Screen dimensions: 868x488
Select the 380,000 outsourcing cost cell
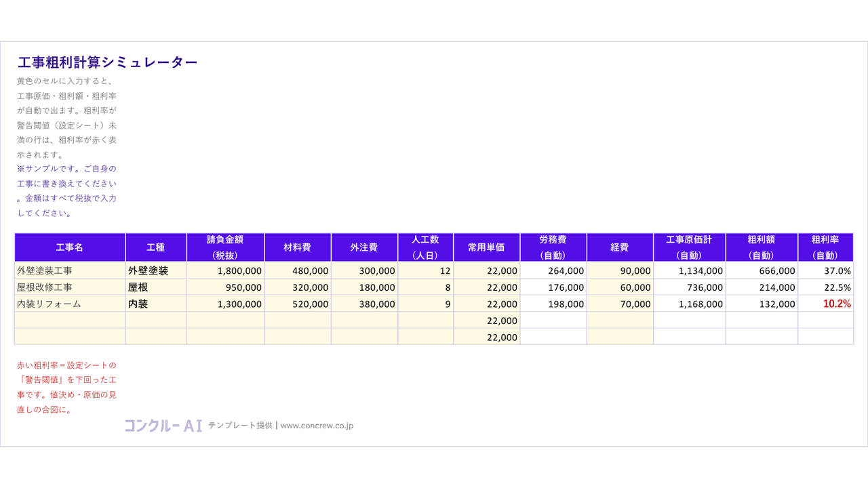coord(364,304)
